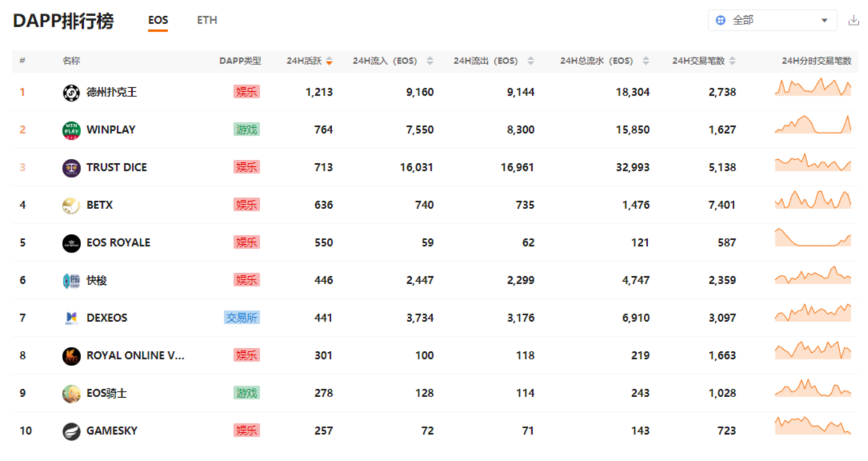The width and height of the screenshot is (868, 461).
Task: Click BETX 24H transaction sparkline chart
Action: 813,200
